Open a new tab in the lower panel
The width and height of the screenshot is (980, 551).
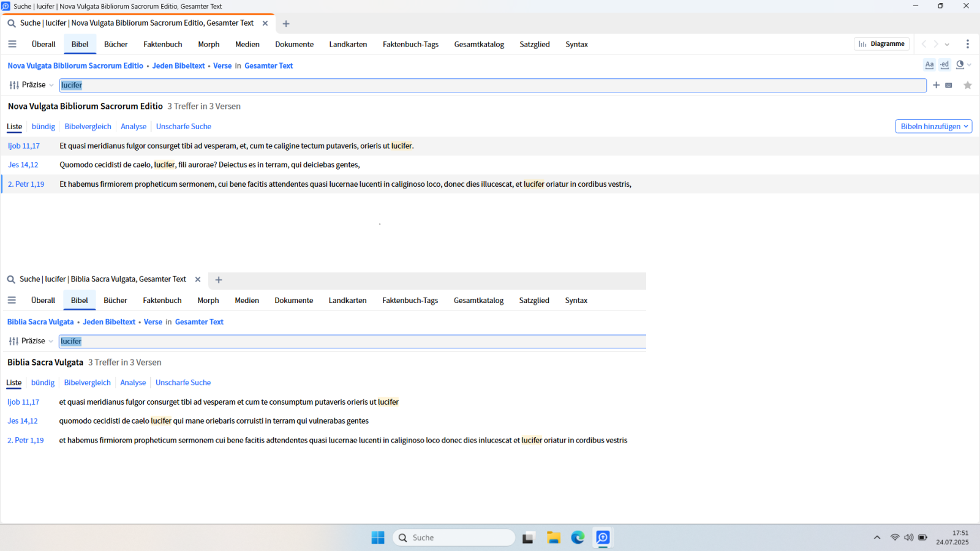(x=219, y=280)
